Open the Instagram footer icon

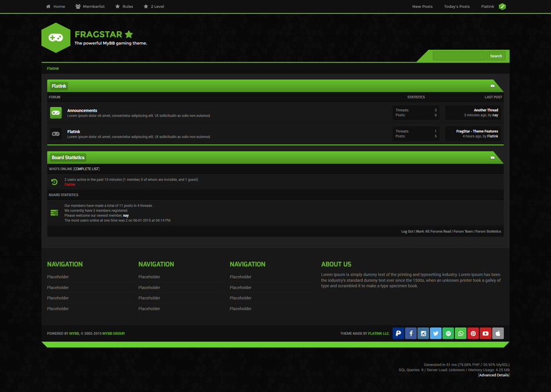pos(423,334)
